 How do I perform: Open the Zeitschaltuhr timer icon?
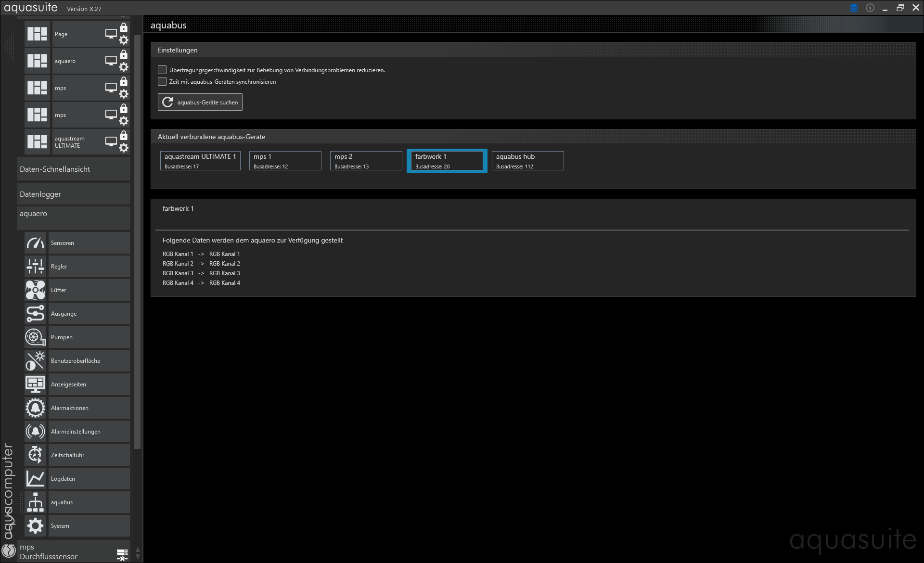[35, 455]
